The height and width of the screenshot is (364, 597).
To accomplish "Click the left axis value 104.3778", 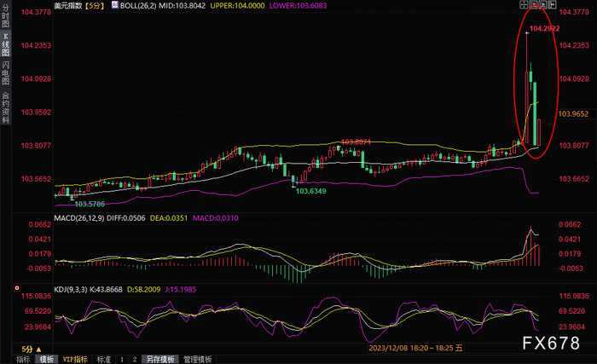I will click(36, 12).
